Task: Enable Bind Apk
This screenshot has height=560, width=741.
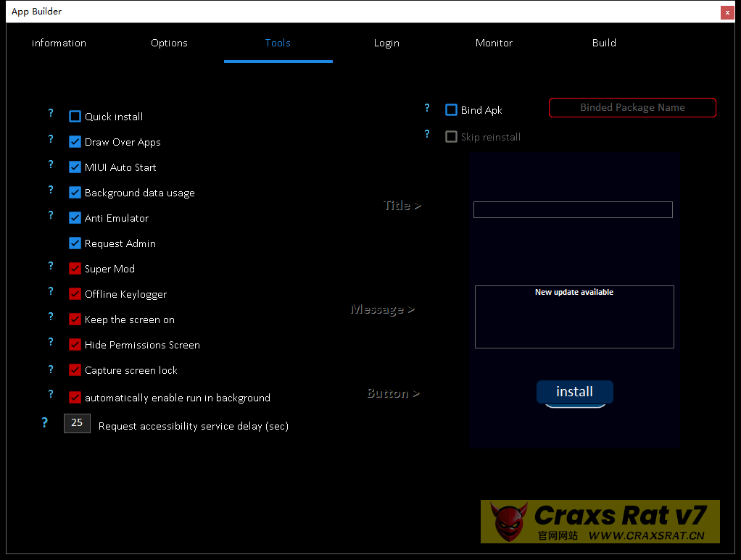Action: (451, 110)
